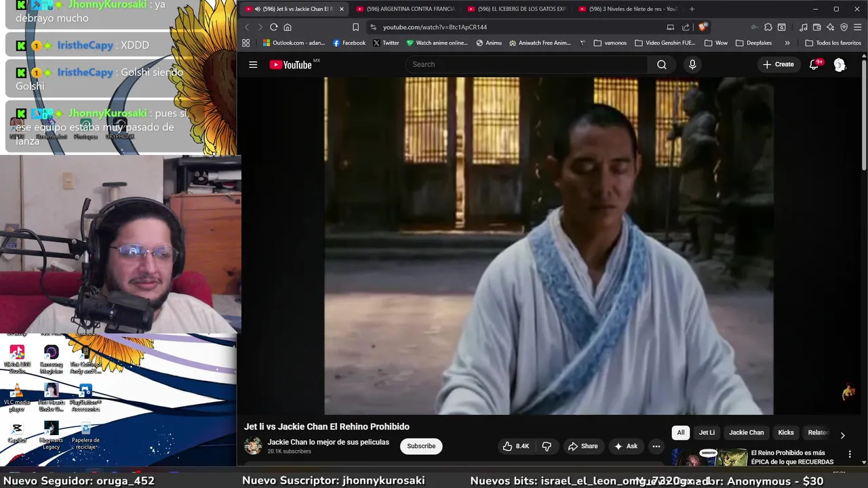Open a new browser tab
Screen dimensions: 868x488
coord(692,9)
